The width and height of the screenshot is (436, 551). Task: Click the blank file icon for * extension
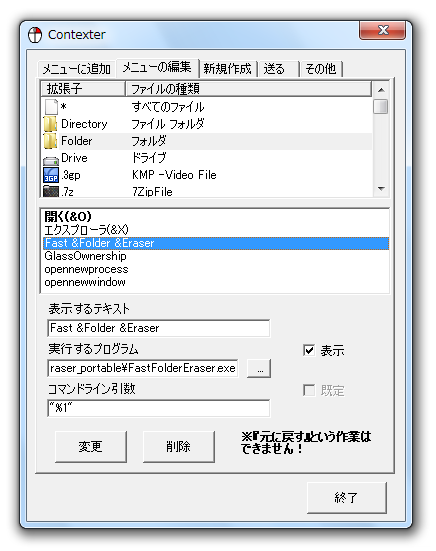point(51,107)
